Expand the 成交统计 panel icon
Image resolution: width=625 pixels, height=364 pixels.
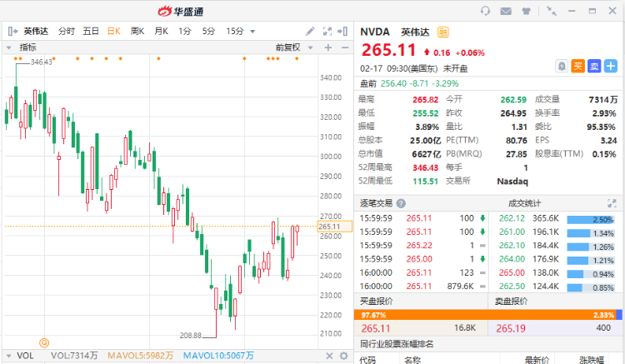pyautogui.click(x=612, y=203)
